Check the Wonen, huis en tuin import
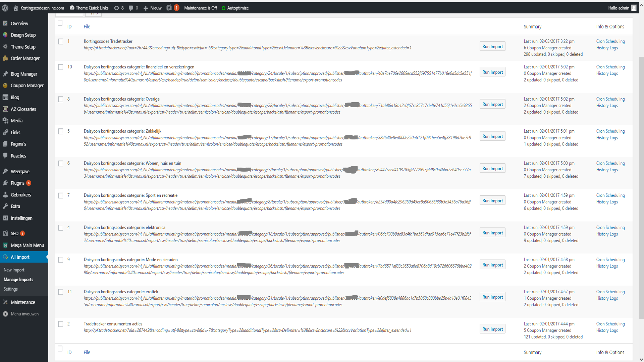644x362 pixels. (x=61, y=164)
